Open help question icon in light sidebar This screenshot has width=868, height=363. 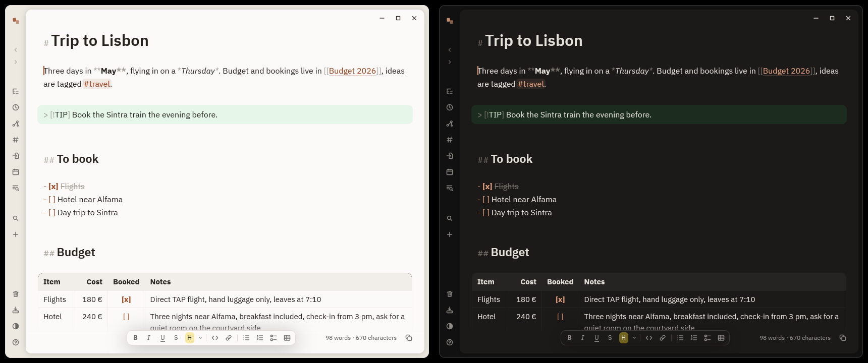(16, 342)
